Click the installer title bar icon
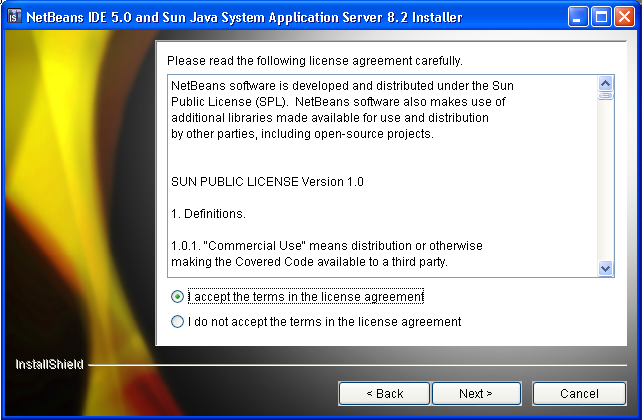 14,16
